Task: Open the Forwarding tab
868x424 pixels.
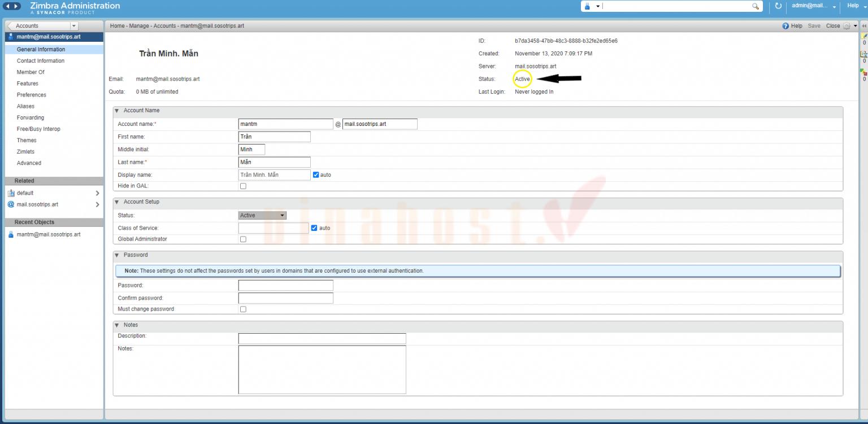Action: coord(31,117)
